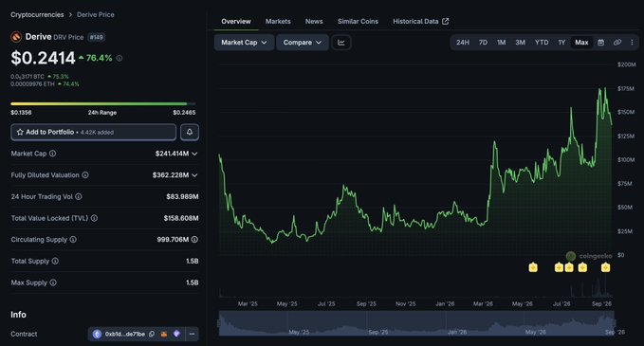Click the Market Cap info icon

click(x=52, y=154)
